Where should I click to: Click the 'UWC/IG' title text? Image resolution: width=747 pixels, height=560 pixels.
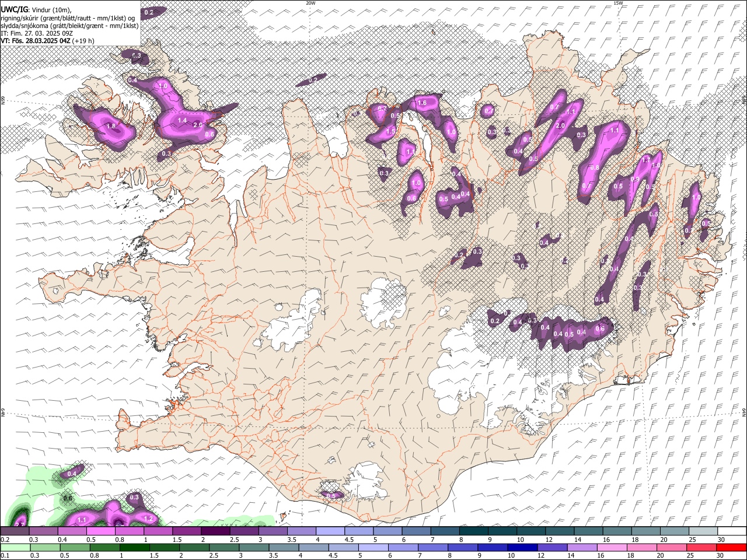point(14,10)
